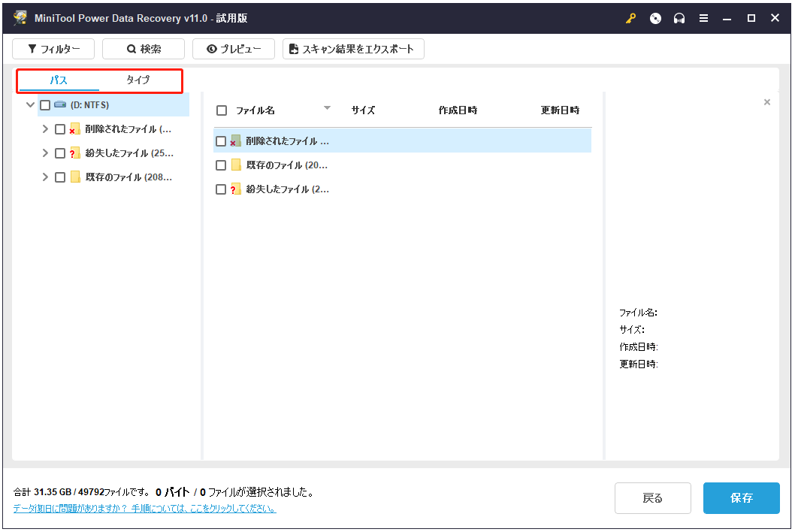Click the 戻る back button
795x532 pixels.
[x=652, y=498]
